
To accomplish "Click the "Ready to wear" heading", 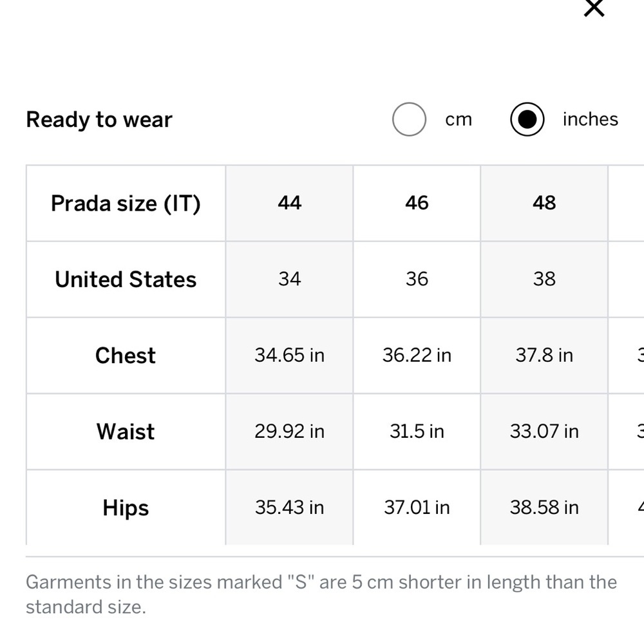I will [99, 120].
